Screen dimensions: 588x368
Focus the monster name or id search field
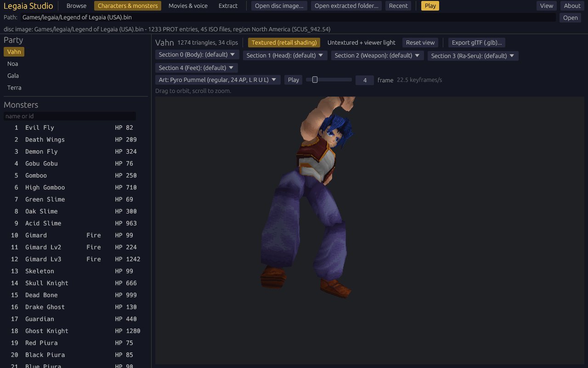point(70,116)
